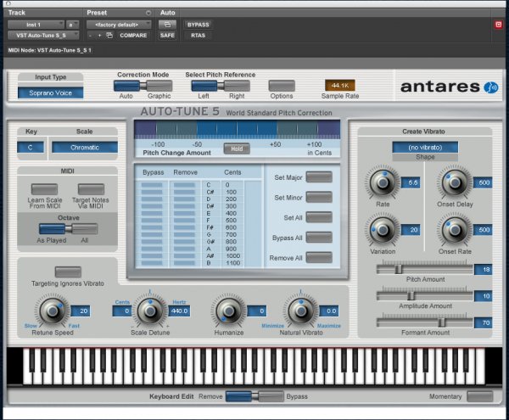Toggle the Momentary button
Viewport: 509px width, 420px height.
coord(480,396)
